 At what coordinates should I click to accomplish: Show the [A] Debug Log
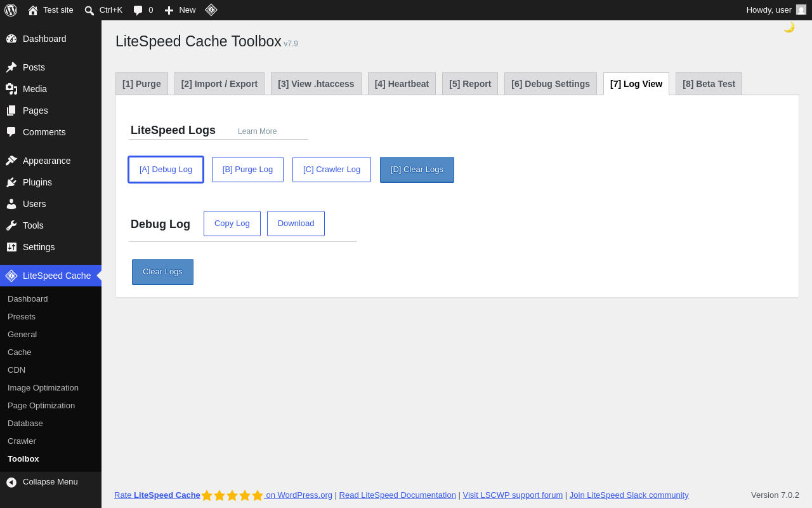pyautogui.click(x=166, y=170)
